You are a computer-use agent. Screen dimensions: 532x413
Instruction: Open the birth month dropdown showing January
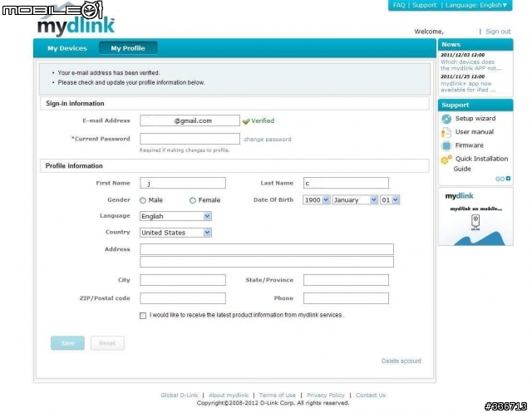pos(355,200)
